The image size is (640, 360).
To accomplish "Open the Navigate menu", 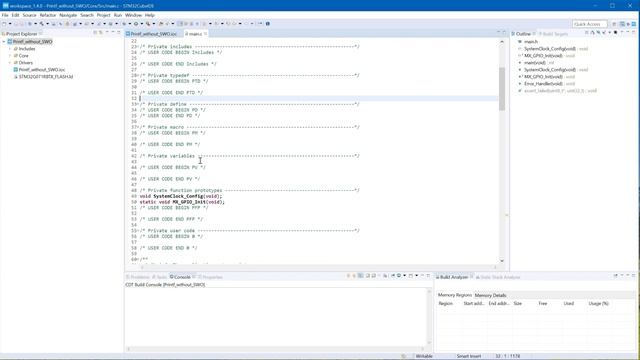I will point(68,15).
